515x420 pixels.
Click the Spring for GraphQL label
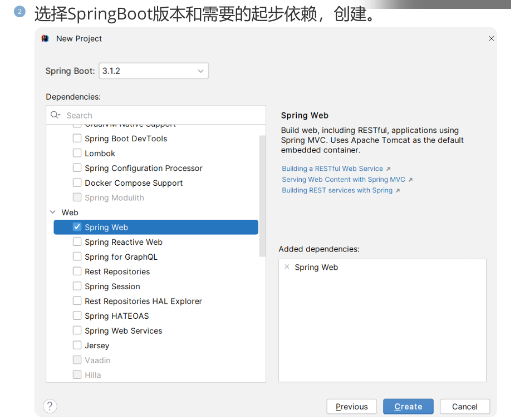point(121,257)
